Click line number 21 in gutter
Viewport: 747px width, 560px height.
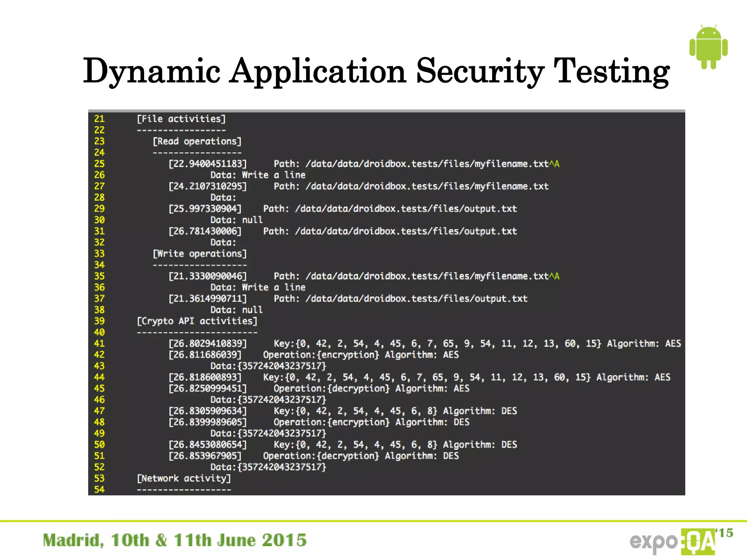[99, 119]
